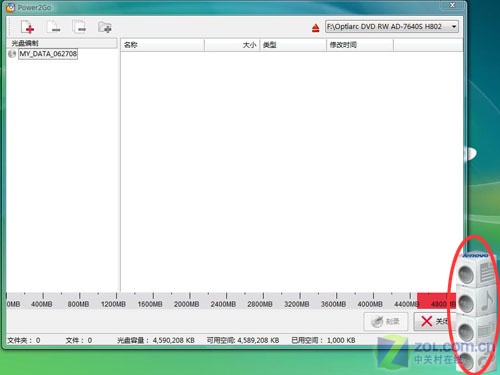
Task: Click the red eject disc icon
Action: (316, 28)
